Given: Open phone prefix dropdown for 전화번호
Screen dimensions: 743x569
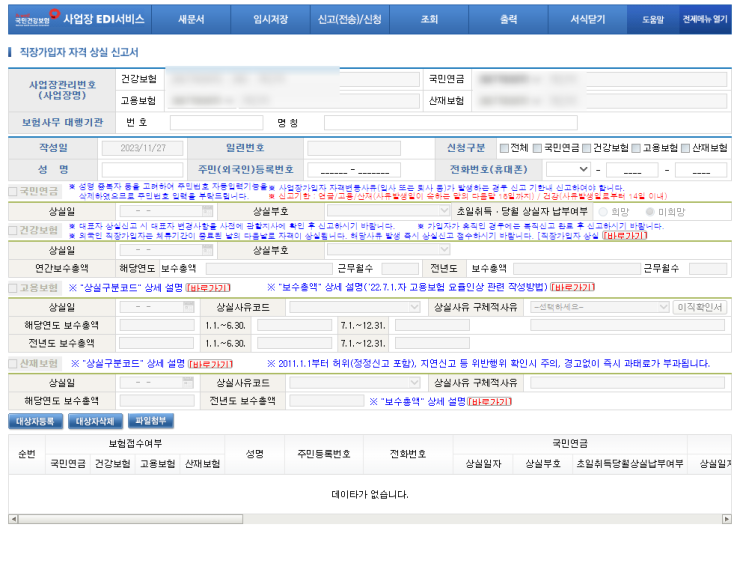Looking at the screenshot, I should [x=568, y=169].
